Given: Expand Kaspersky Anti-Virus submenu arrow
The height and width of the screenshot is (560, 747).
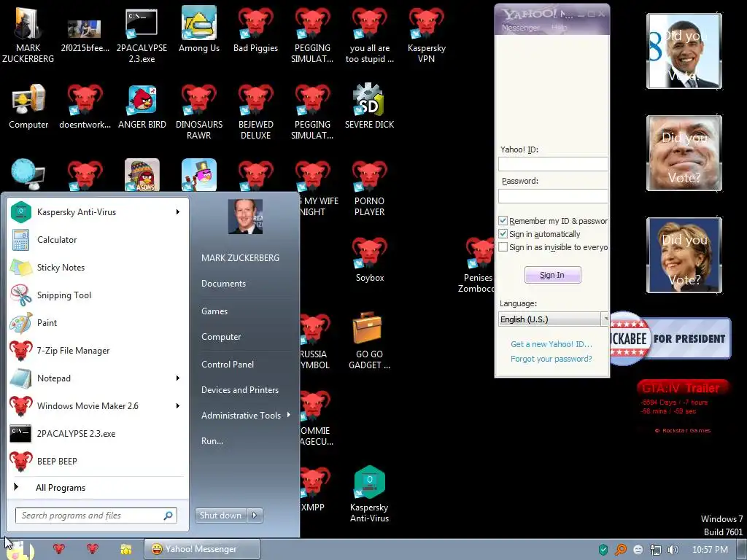Looking at the screenshot, I should [x=178, y=212].
